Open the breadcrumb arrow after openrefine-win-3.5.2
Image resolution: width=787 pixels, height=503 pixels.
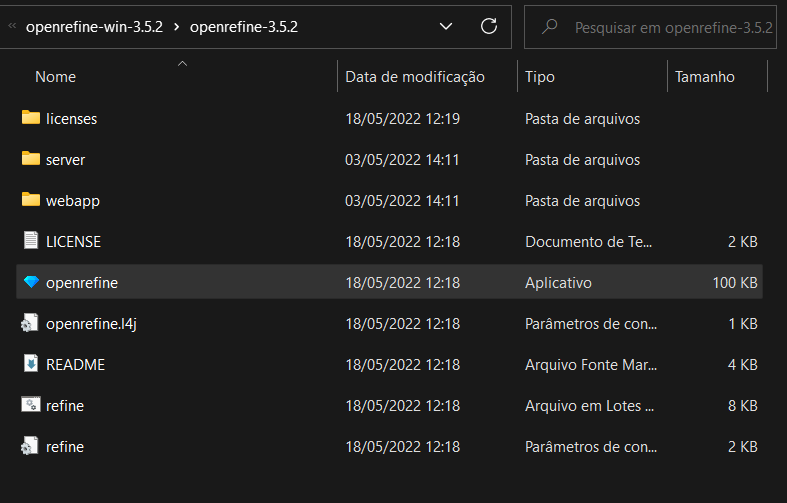(x=176, y=27)
